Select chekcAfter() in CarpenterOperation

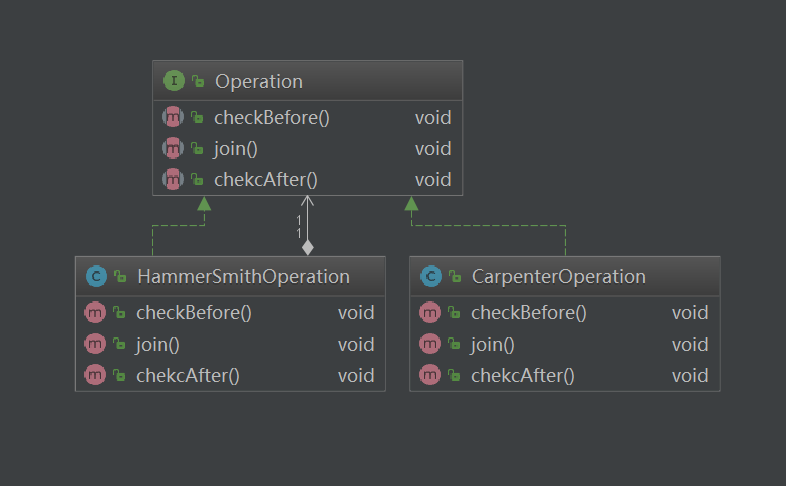pyautogui.click(x=523, y=376)
